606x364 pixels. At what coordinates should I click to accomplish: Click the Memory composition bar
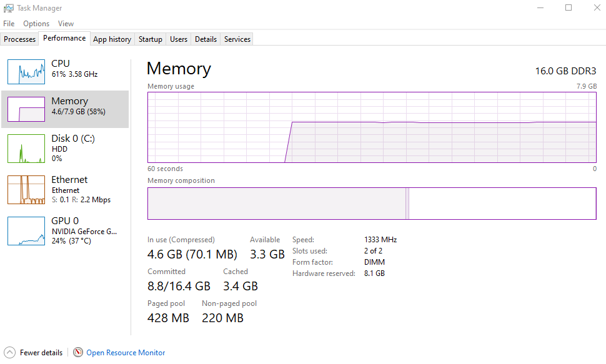(372, 204)
